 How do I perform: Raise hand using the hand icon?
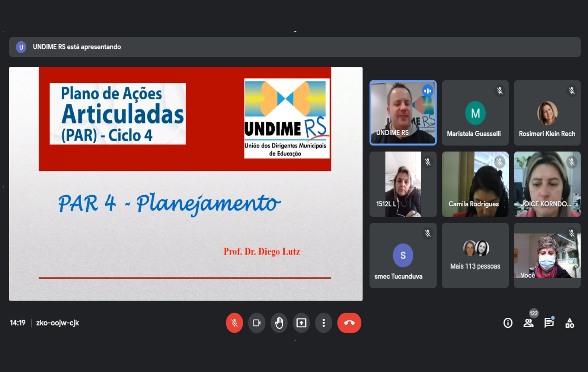click(x=279, y=323)
